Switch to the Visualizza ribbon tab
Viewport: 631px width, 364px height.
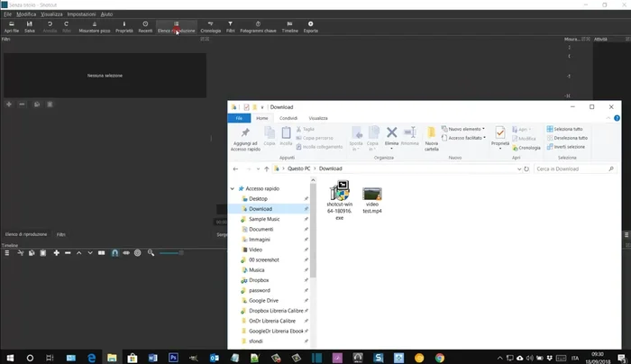tap(318, 117)
